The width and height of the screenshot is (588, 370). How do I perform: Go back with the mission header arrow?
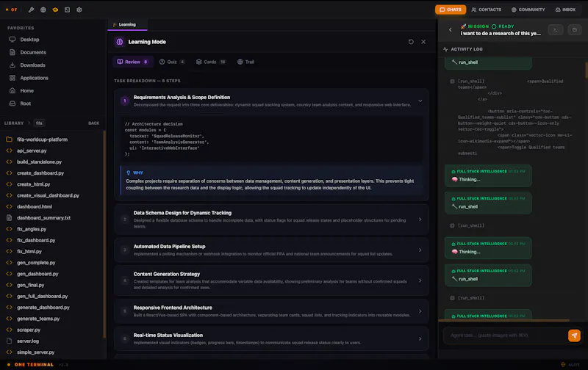451,29
